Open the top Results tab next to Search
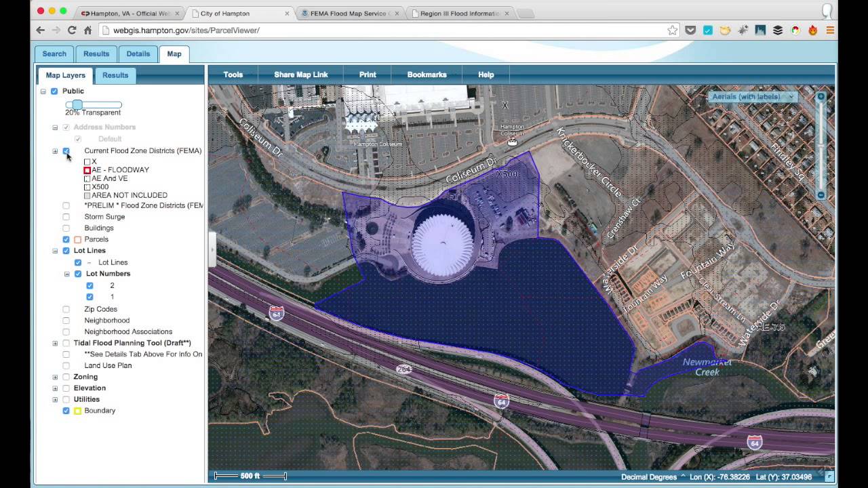This screenshot has width=868, height=488. click(x=96, y=54)
